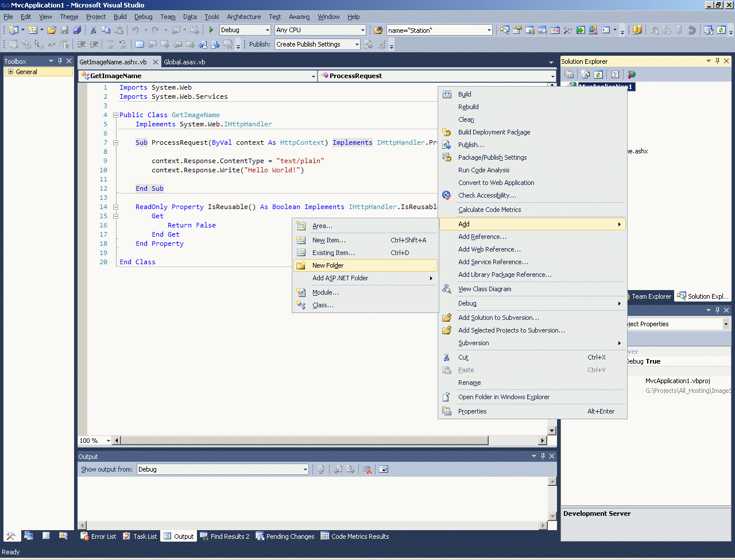Click the Cut scissors icon in toolbar
Viewport: 735px width, 560px height.
click(93, 30)
